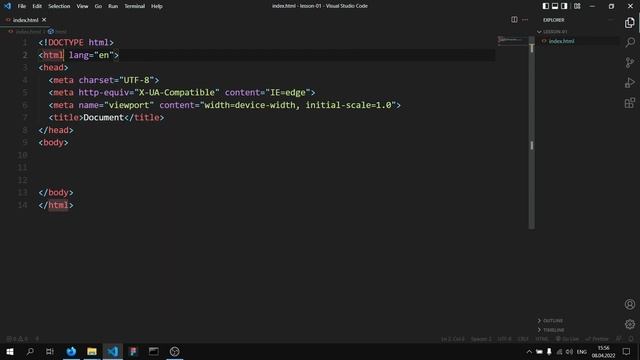This screenshot has width=640, height=360.
Task: Open the Extensions view
Action: click(x=630, y=102)
